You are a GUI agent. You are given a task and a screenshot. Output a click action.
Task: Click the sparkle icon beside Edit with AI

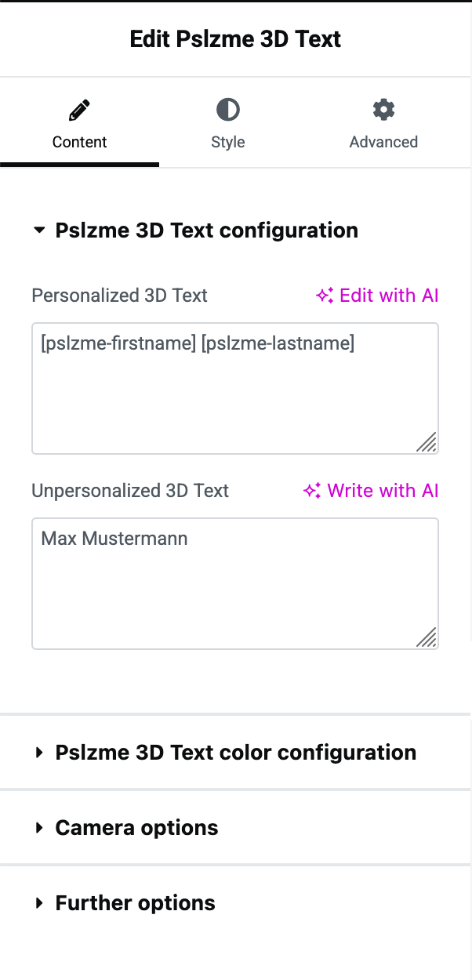(x=325, y=296)
